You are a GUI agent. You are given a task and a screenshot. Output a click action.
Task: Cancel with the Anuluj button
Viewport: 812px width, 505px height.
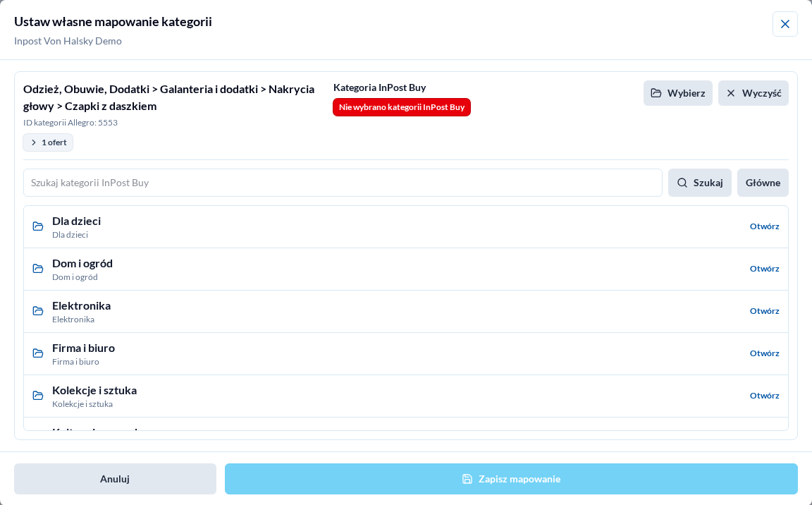tap(115, 479)
